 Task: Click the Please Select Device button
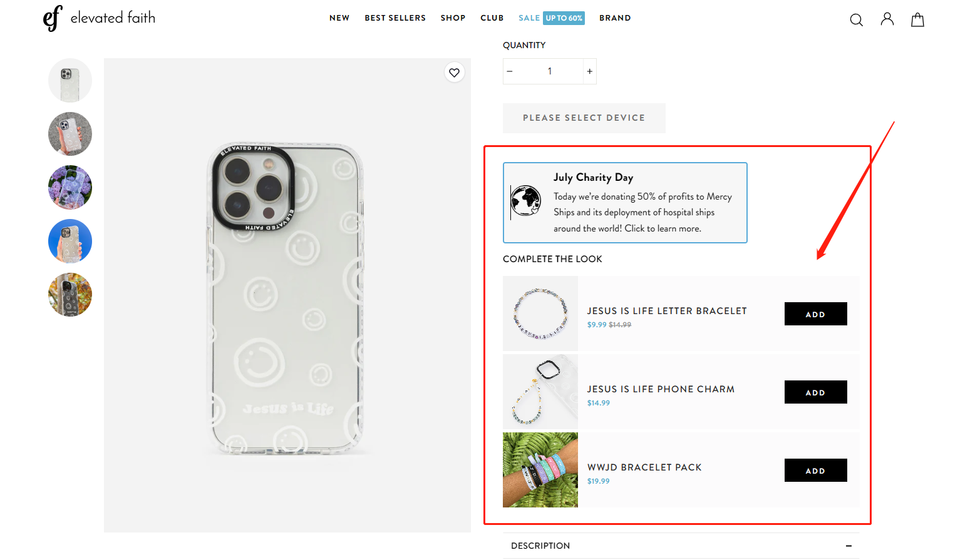[584, 118]
